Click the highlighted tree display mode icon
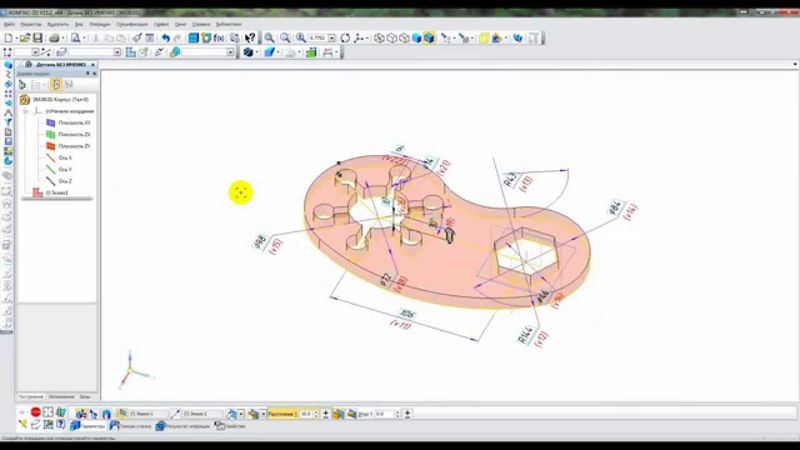Screen dimensions: 800x450 point(56,85)
